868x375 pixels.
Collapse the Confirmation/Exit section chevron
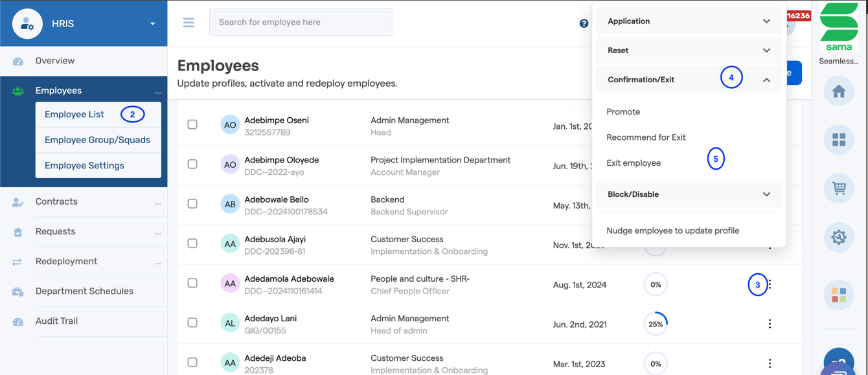click(766, 80)
